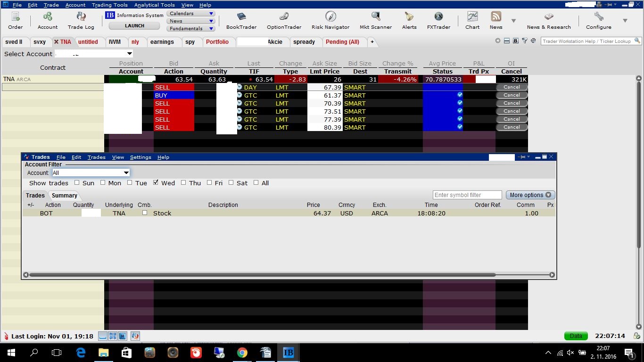Uncheck the Wed checkbox in Show trades
The height and width of the screenshot is (362, 644).
(156, 182)
